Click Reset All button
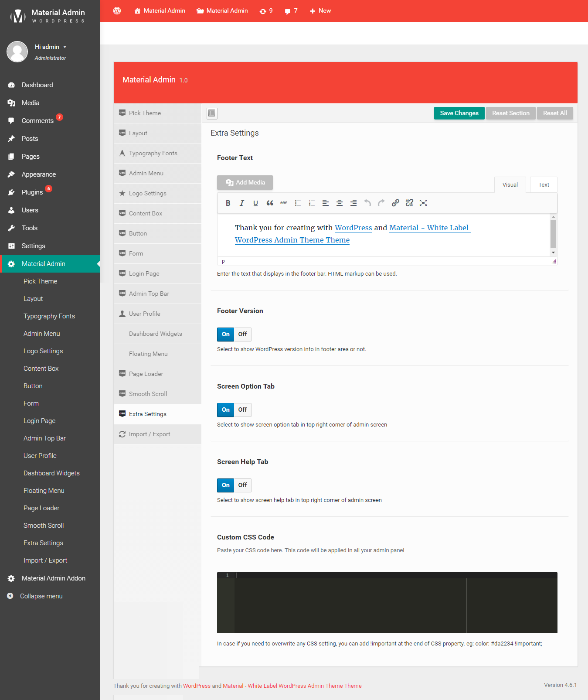 555,113
